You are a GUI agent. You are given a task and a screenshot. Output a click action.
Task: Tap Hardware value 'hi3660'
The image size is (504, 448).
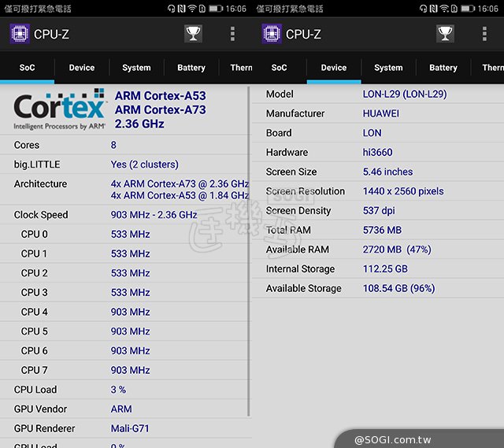click(x=377, y=152)
